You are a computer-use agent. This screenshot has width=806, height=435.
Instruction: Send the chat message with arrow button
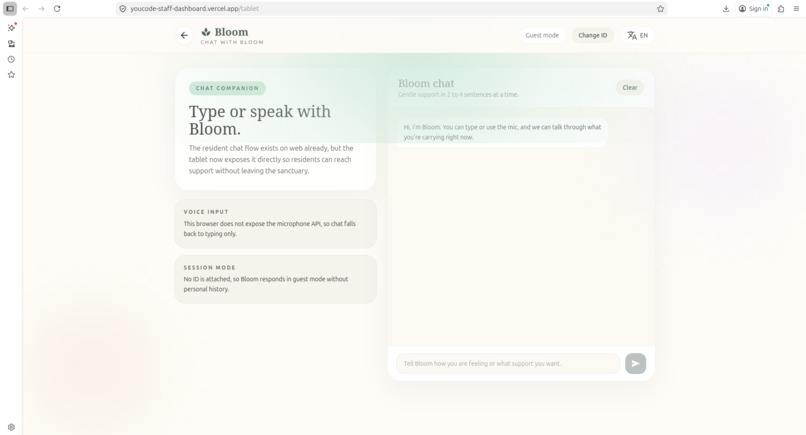[635, 364]
